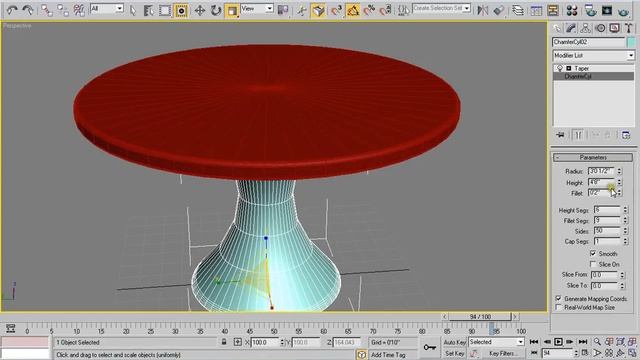Select ChamferCyl in the modifier stack
The height and width of the screenshot is (360, 640).
coord(593,76)
